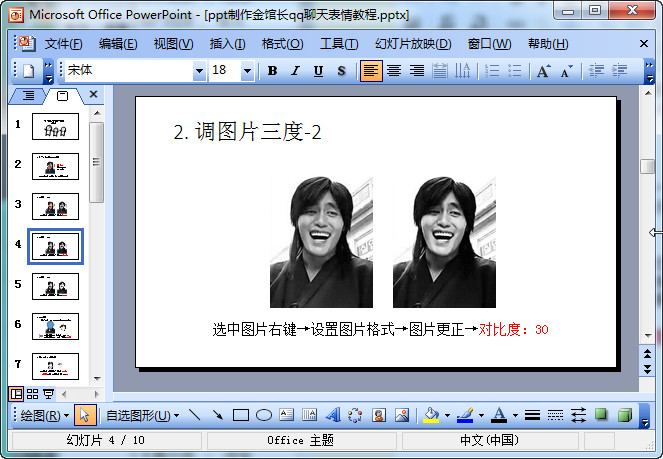
Task: Open the 绘图(R) drawing menu
Action: click(44, 415)
